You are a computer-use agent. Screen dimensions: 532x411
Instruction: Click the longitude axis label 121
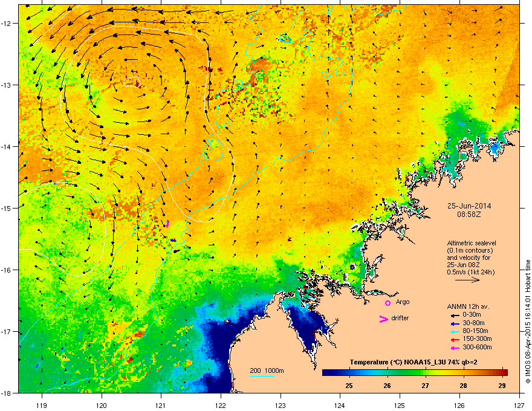[161, 405]
